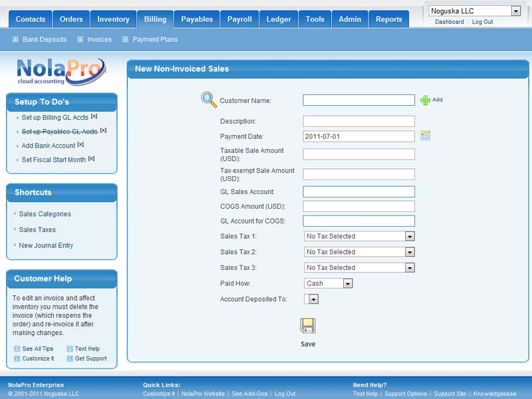Dismiss the Add Bank Account to-do item
The width and height of the screenshot is (532, 399).
(80, 144)
